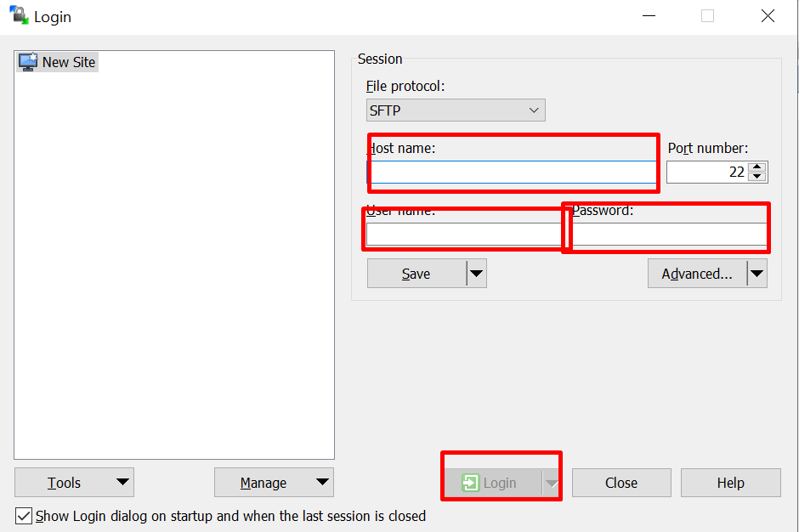Select the New Site entry
799x532 pixels.
click(57, 62)
